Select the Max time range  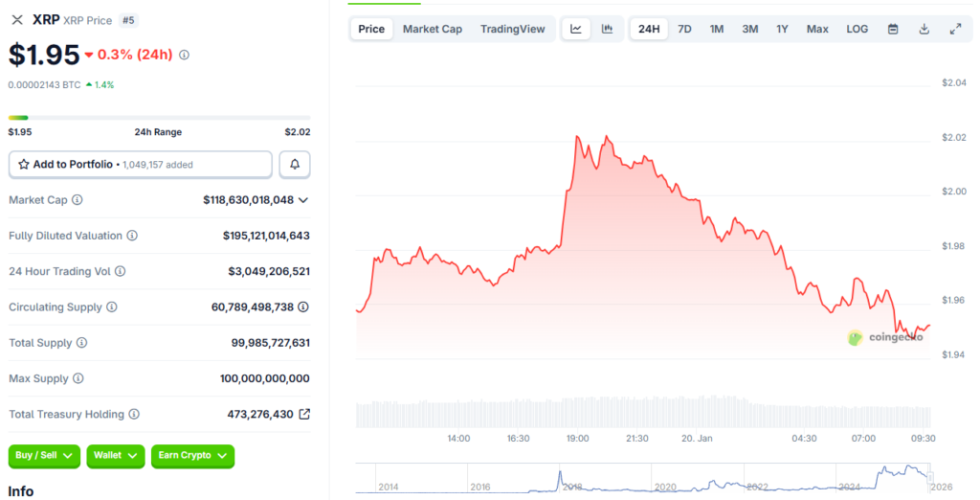[x=817, y=29]
